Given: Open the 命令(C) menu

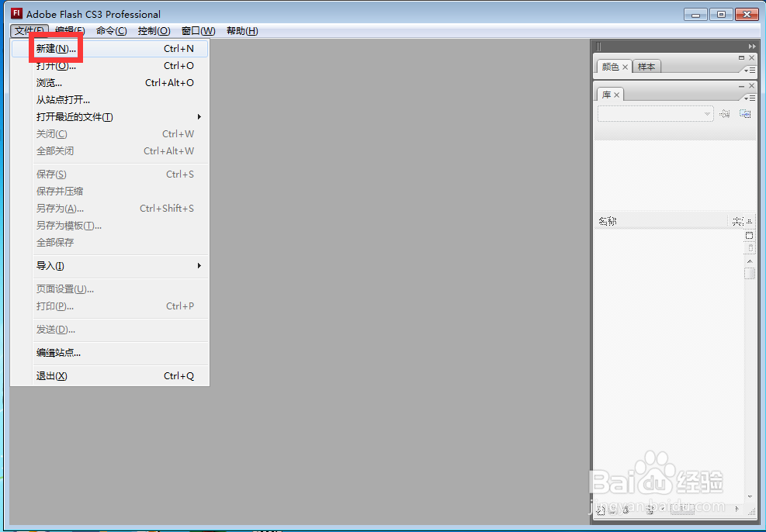Looking at the screenshot, I should coord(112,31).
